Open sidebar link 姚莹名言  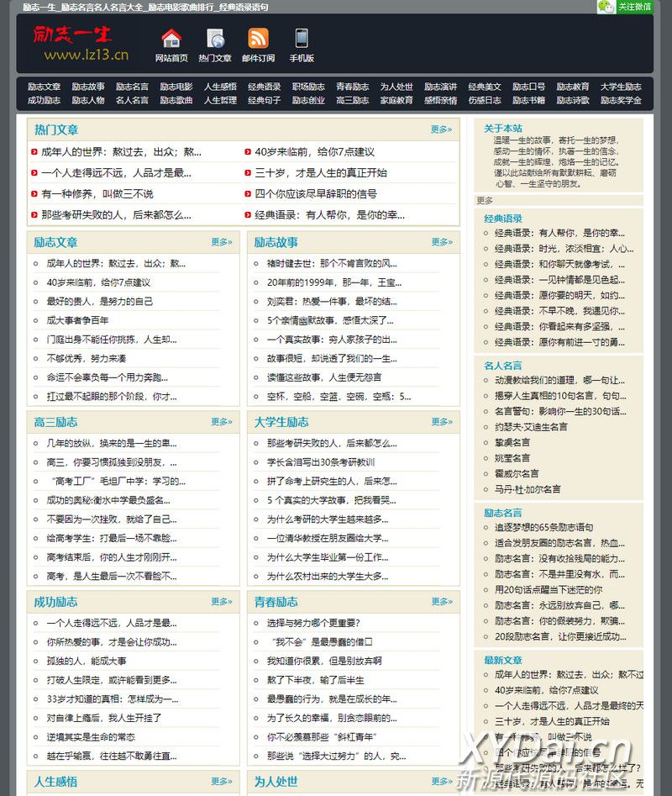pyautogui.click(x=512, y=458)
